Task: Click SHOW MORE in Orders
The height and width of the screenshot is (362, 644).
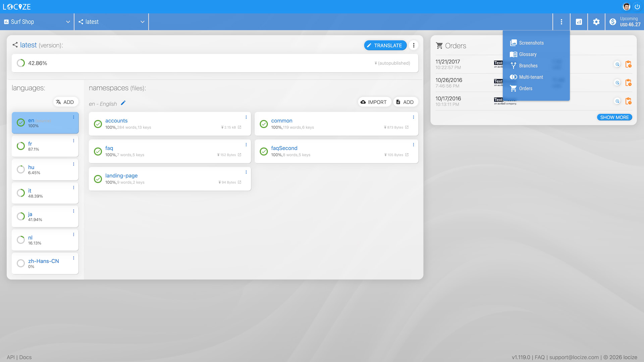Action: click(614, 117)
